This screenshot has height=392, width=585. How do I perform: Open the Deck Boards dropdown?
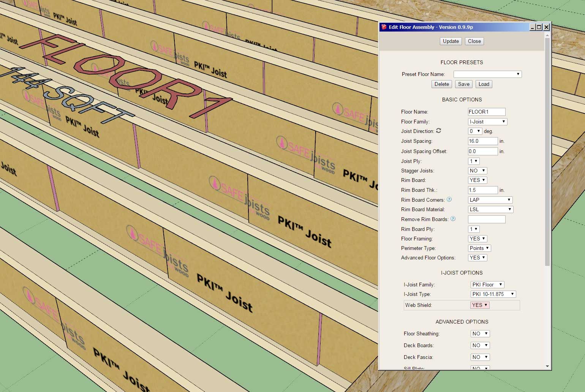(x=480, y=345)
